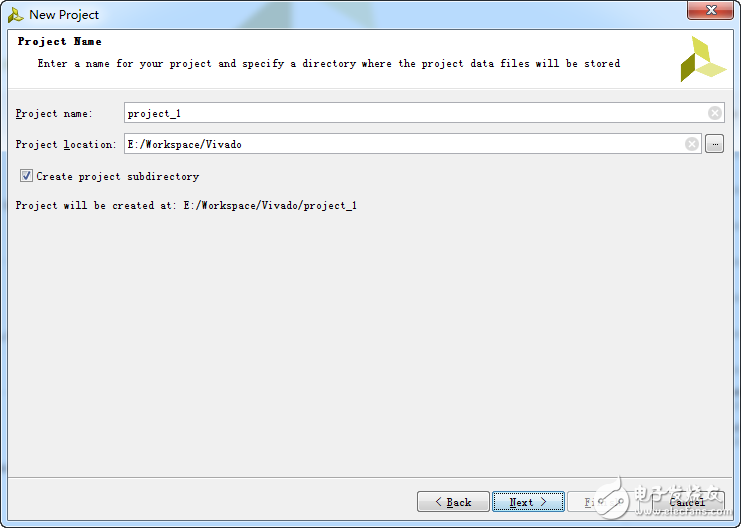
Task: Click the Vivado icon in the title bar
Action: pos(15,15)
